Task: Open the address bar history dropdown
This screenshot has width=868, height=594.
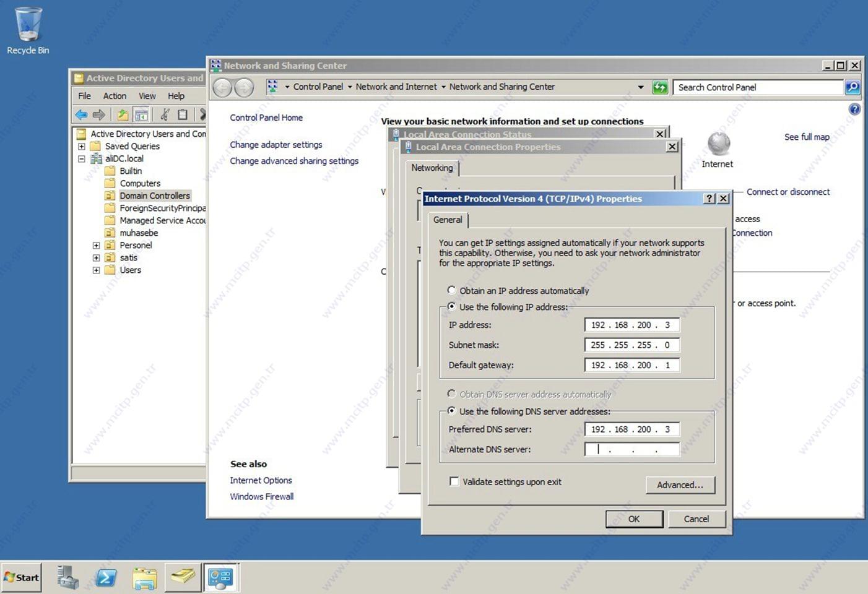Action: pyautogui.click(x=641, y=87)
